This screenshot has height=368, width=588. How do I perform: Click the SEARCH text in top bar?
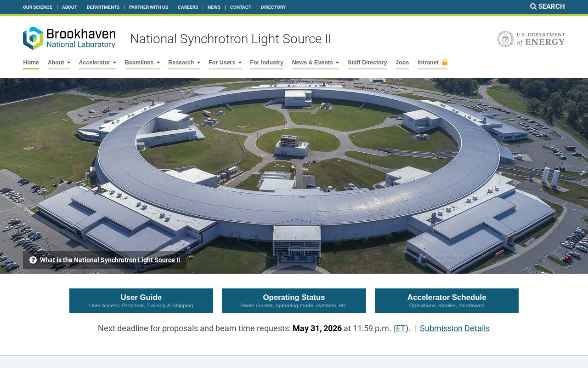coord(552,6)
